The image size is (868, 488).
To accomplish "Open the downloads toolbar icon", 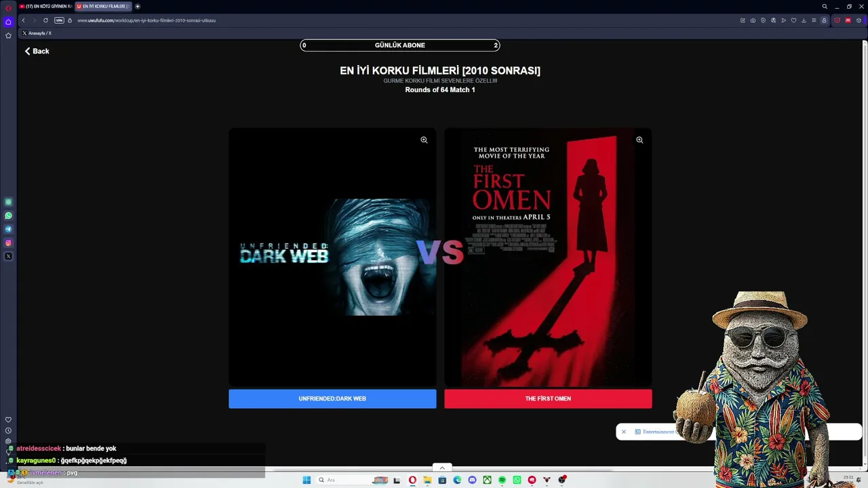I will [804, 20].
